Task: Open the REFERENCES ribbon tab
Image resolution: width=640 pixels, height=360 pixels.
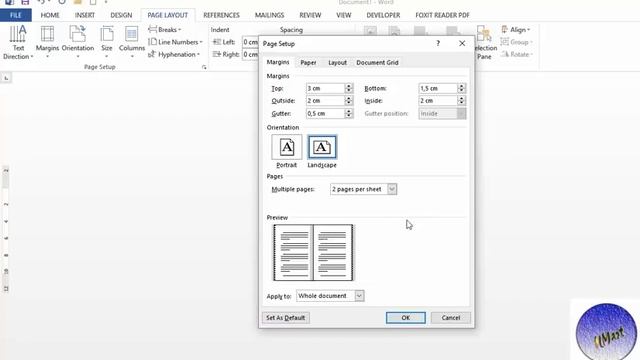Action: tap(221, 15)
